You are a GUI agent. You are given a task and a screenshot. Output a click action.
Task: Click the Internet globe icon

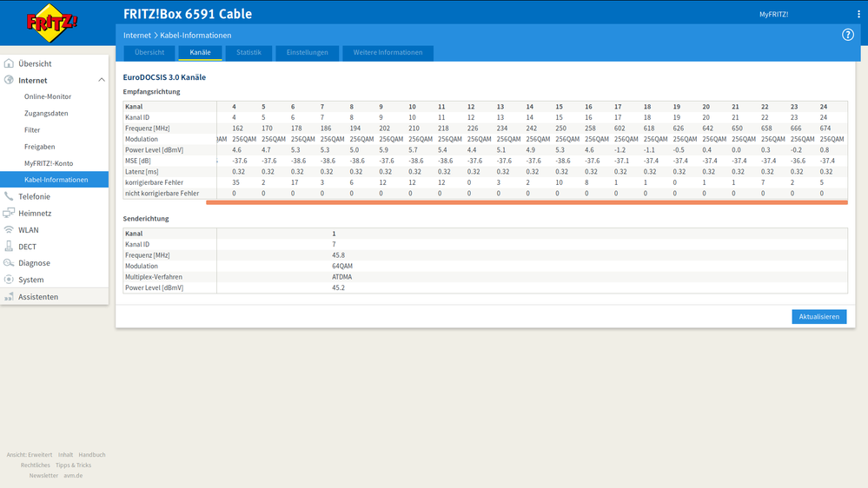9,80
